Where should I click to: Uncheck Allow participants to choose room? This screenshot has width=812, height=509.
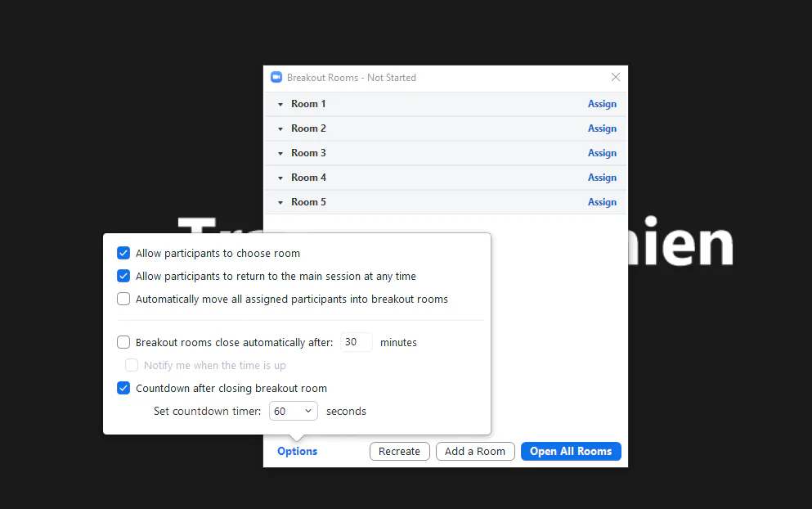click(123, 253)
